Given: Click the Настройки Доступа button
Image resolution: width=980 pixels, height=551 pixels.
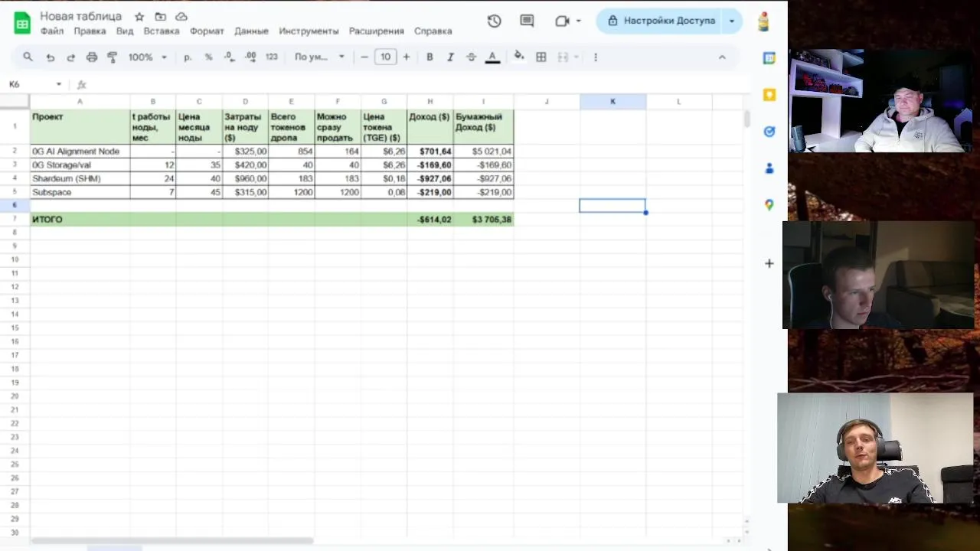Looking at the screenshot, I should pos(660,21).
